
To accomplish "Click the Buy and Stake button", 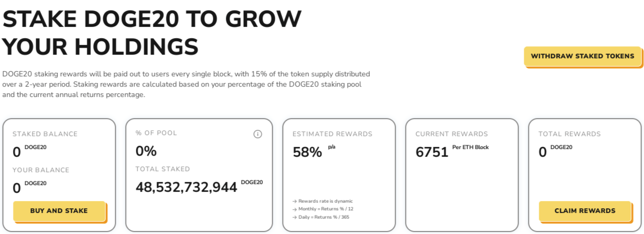I will [x=59, y=211].
